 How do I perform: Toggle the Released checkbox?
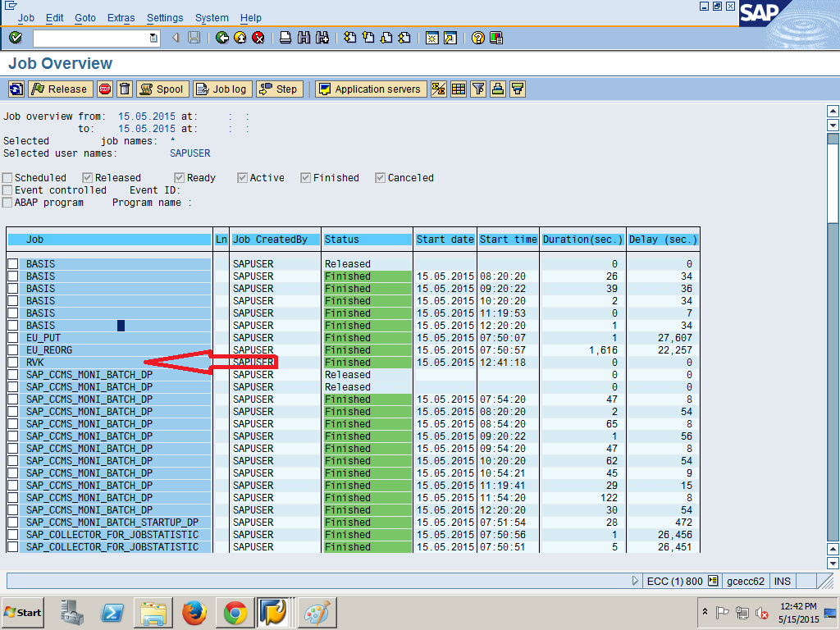pos(88,178)
